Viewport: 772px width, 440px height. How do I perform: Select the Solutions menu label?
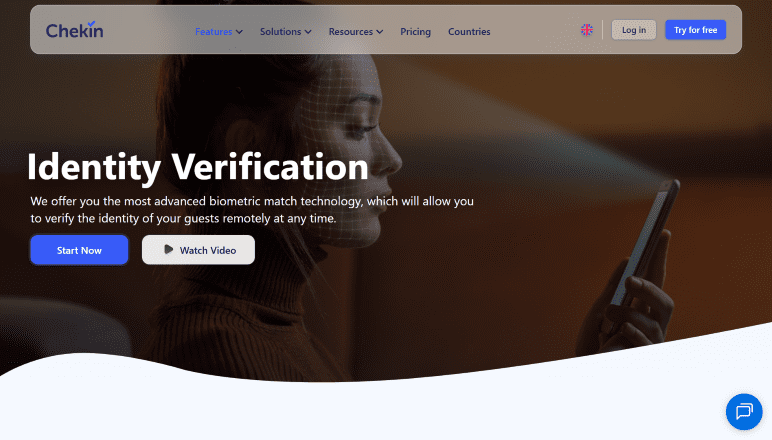click(280, 31)
